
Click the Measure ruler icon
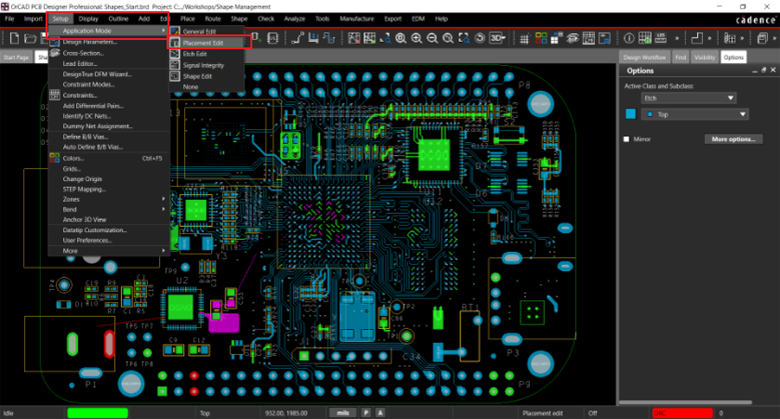click(661, 38)
